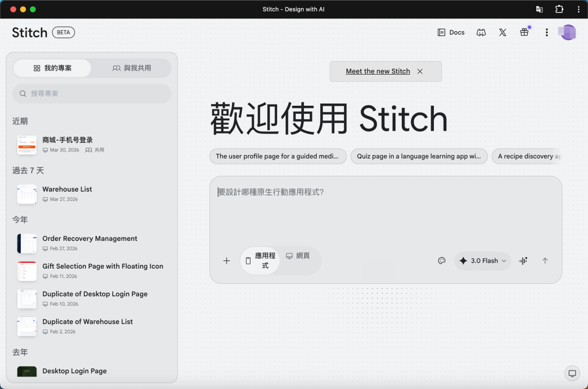Expand the 3.0 Flash model dropdown
This screenshot has width=588, height=389.
[x=482, y=261]
